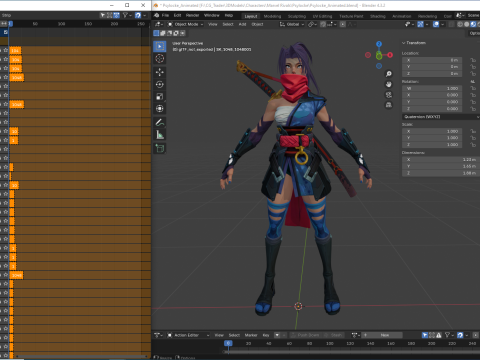Toggle the checkbox in the strip editor channel list

click(x=5, y=32)
